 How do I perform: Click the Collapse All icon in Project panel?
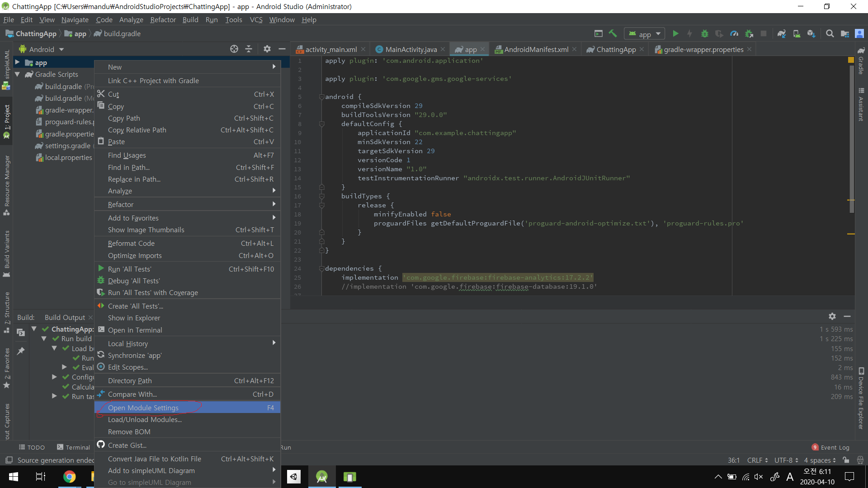point(249,49)
